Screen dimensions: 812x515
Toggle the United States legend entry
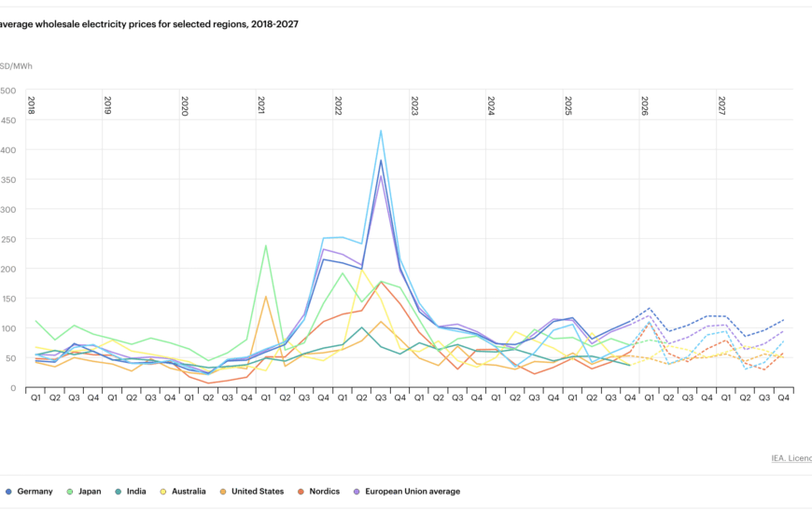(x=252, y=491)
